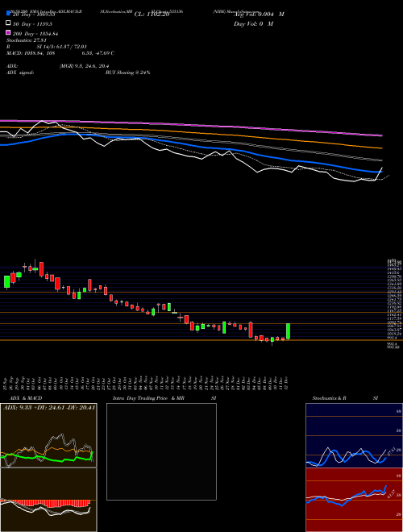This screenshot has width=403, height=532.
Task: Click the 'ADX signal:' label
Action: 20,73
